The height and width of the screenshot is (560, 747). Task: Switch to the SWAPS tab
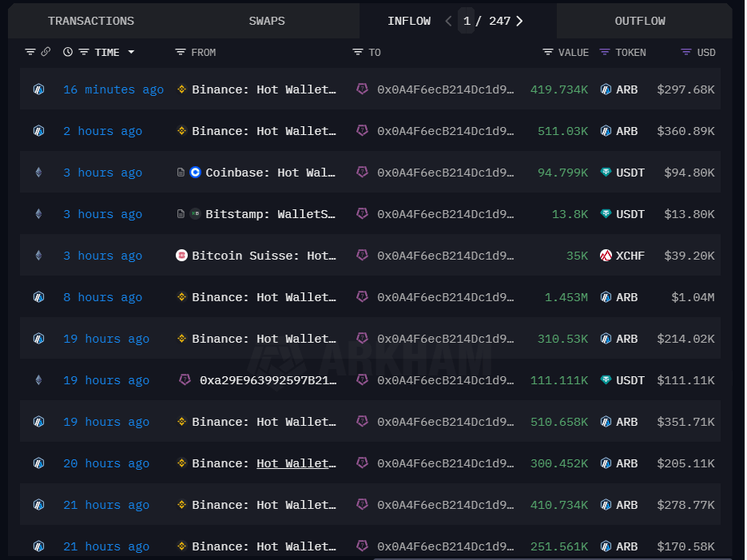point(266,21)
